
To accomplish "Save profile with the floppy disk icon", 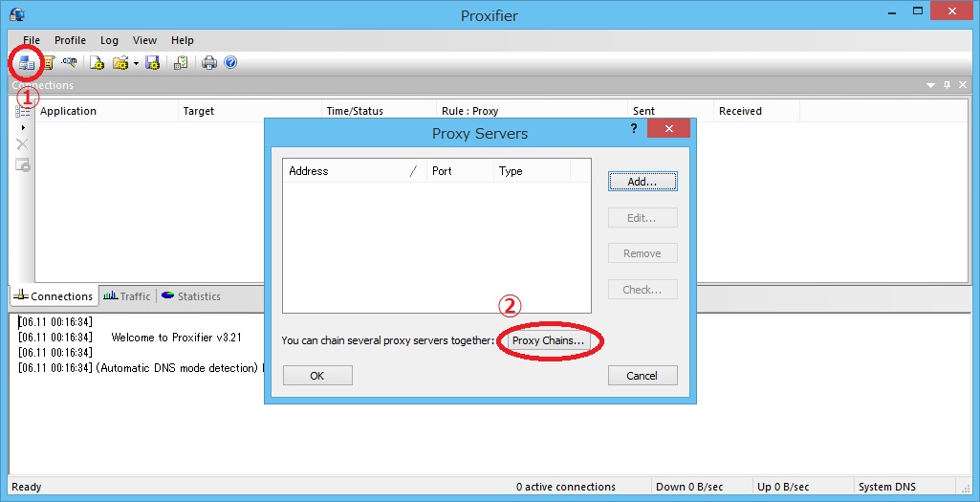I will coord(153,62).
